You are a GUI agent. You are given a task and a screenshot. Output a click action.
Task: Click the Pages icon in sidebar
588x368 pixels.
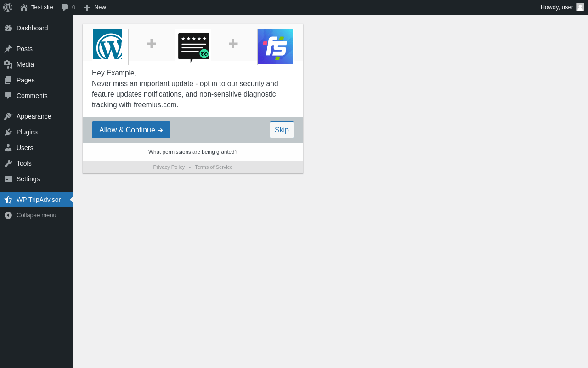(8, 80)
